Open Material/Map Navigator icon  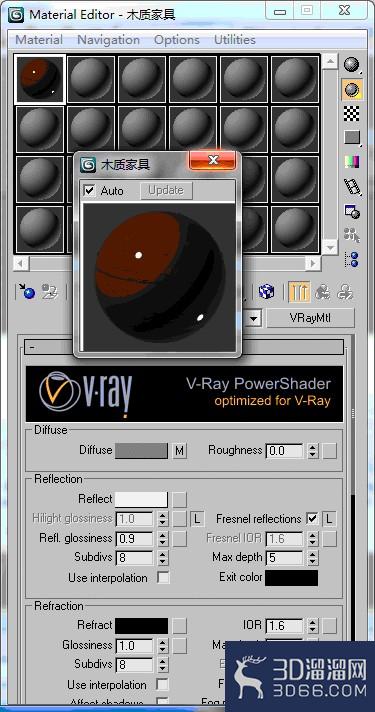tap(352, 259)
